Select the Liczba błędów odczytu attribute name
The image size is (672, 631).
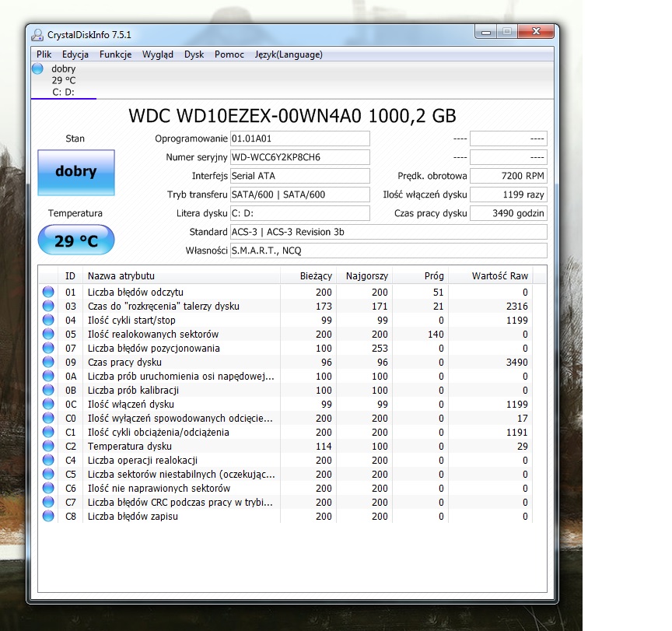[x=135, y=293]
